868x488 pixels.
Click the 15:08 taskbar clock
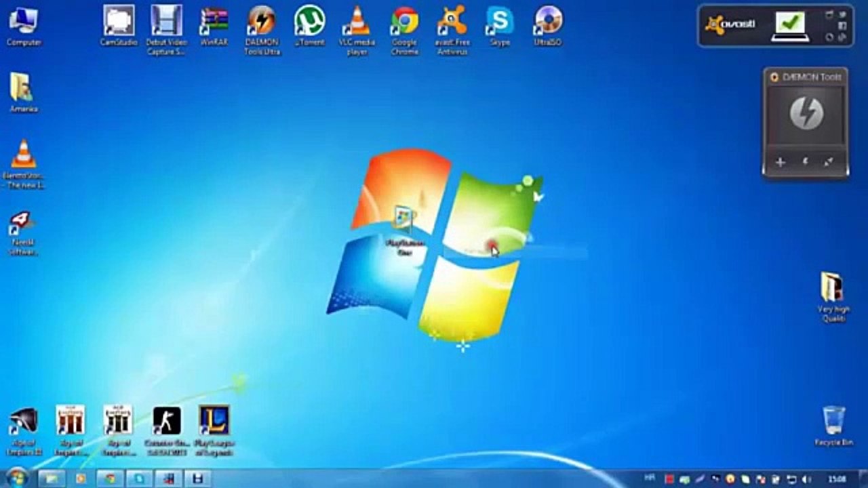pos(836,479)
